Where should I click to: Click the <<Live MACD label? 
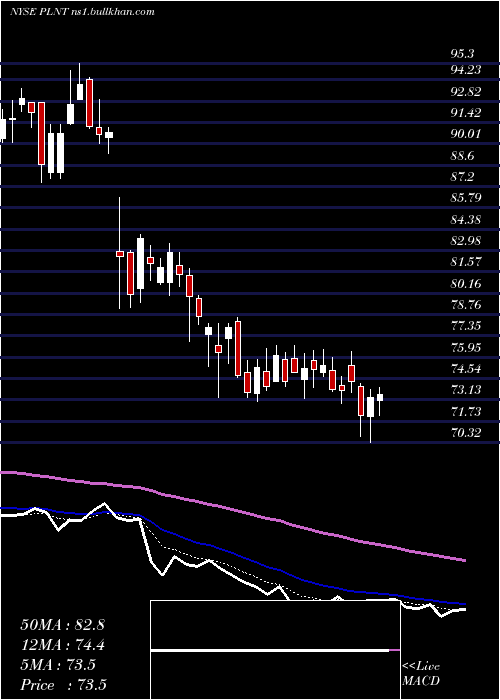click(421, 674)
